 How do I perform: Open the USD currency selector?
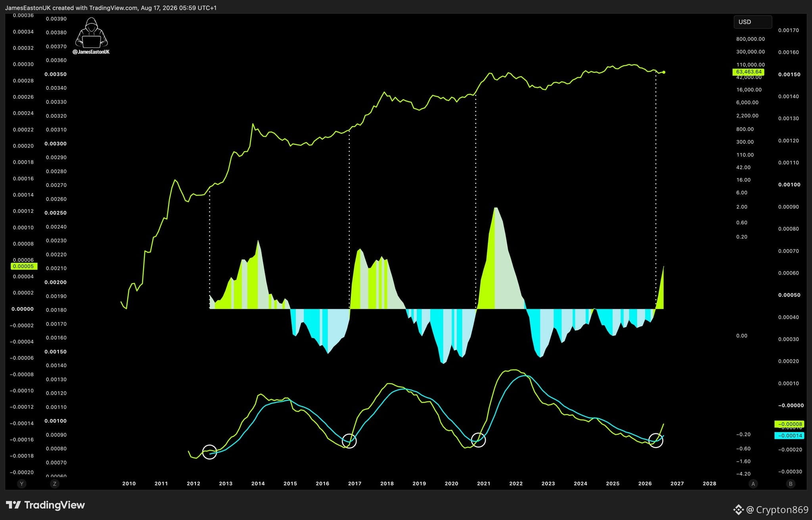click(x=753, y=22)
